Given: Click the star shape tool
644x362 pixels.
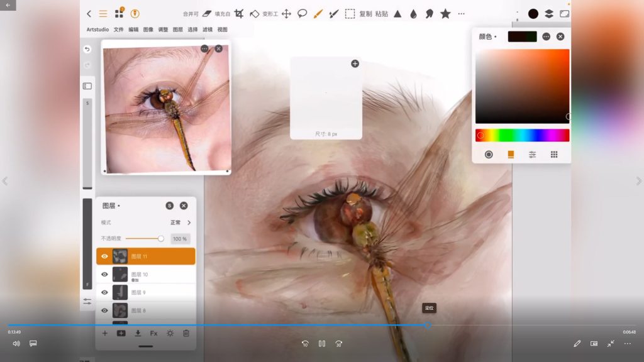Looking at the screenshot, I should click(x=445, y=14).
